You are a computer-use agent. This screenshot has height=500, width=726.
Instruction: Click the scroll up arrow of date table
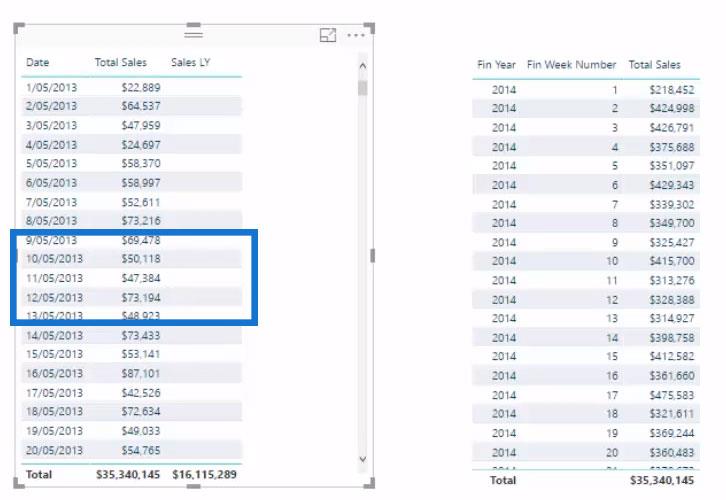tap(363, 66)
